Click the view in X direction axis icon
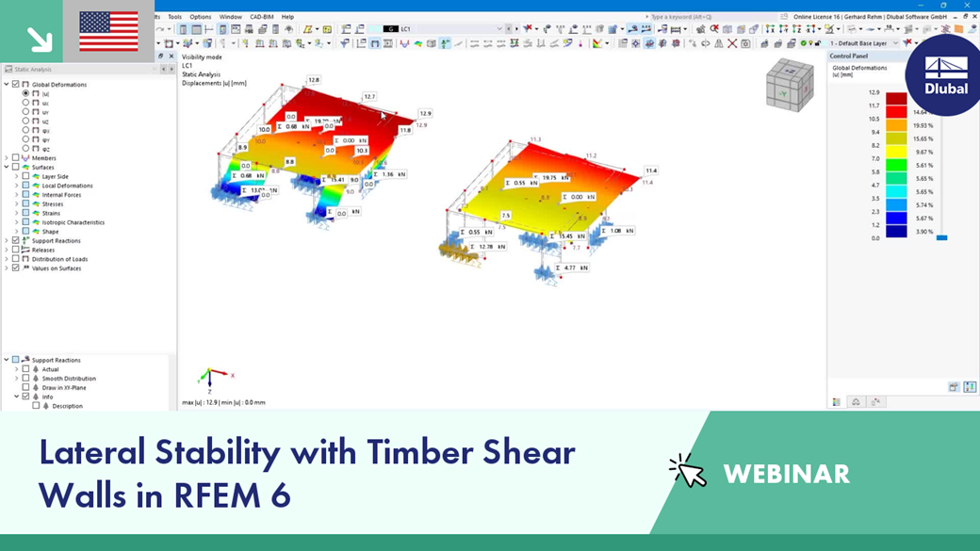This screenshot has width=980, height=551. (770, 29)
